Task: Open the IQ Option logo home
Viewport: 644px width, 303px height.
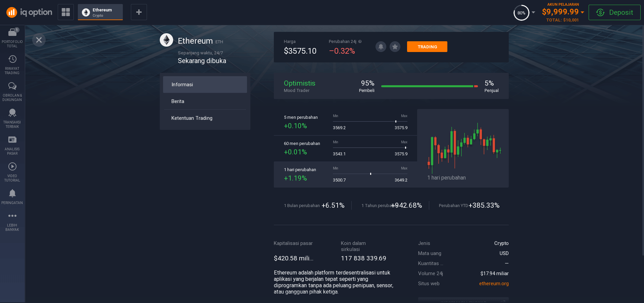Action: pyautogui.click(x=29, y=12)
